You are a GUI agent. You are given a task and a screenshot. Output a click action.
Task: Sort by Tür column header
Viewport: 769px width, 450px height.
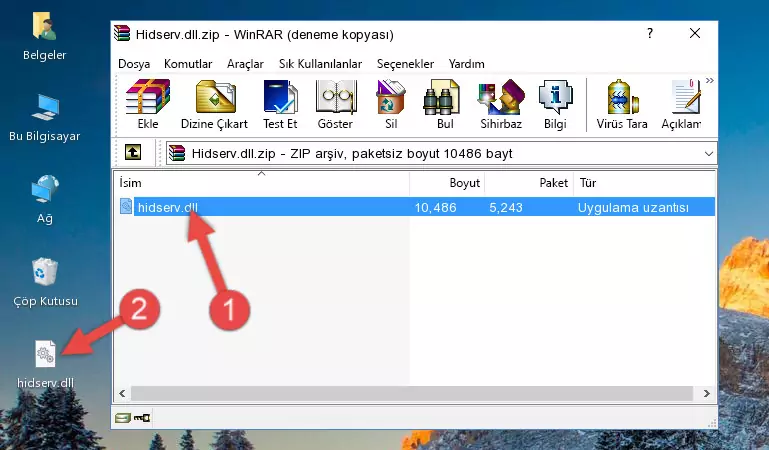pos(644,183)
